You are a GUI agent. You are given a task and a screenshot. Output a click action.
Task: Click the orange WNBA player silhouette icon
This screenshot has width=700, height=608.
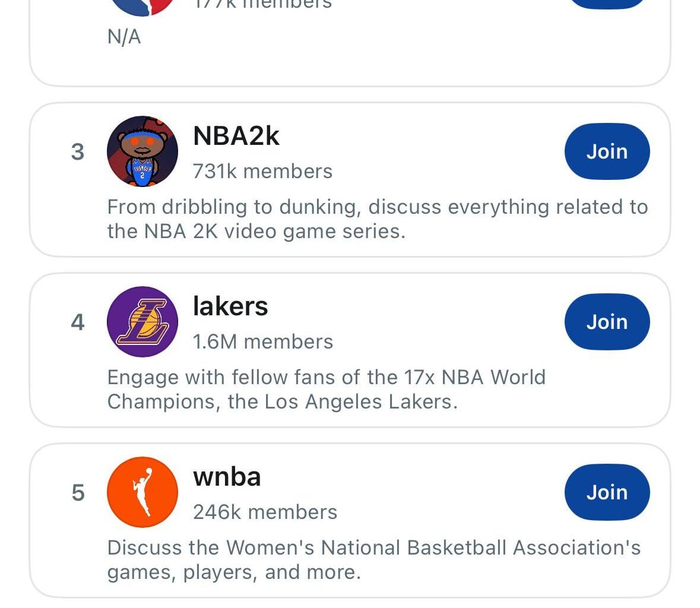(142, 492)
